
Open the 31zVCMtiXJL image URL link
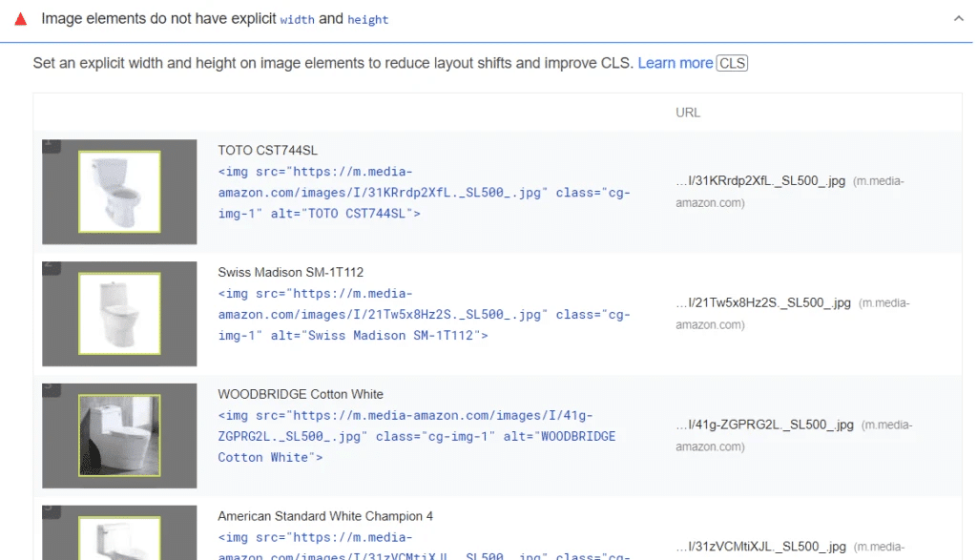(762, 547)
